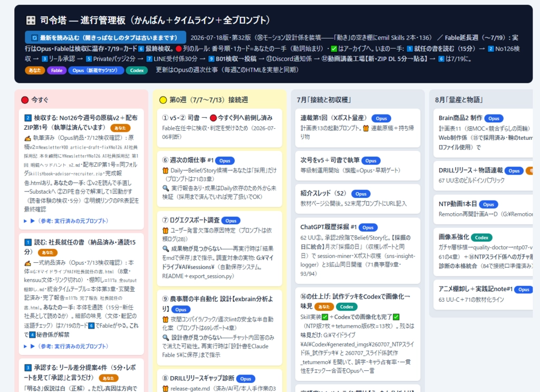Click magnifier icon beside 設計書が見つからない text
Image resolution: width=540 pixels, height=392 pixels.
click(166, 337)
